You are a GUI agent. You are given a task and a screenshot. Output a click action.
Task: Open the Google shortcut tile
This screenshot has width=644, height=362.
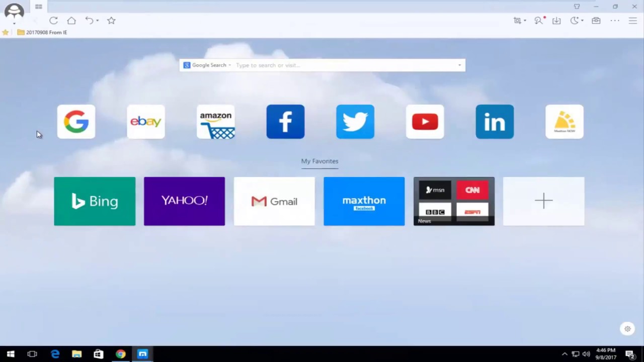pyautogui.click(x=76, y=122)
